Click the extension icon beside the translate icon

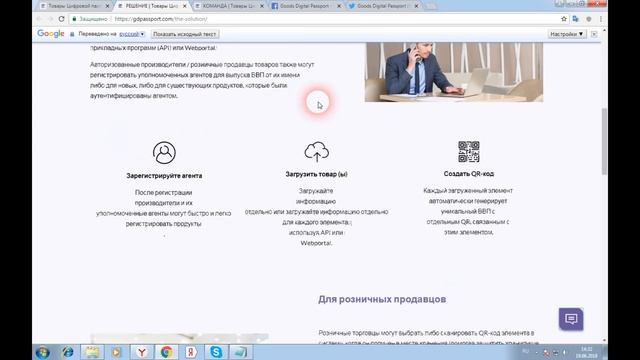coord(589,19)
